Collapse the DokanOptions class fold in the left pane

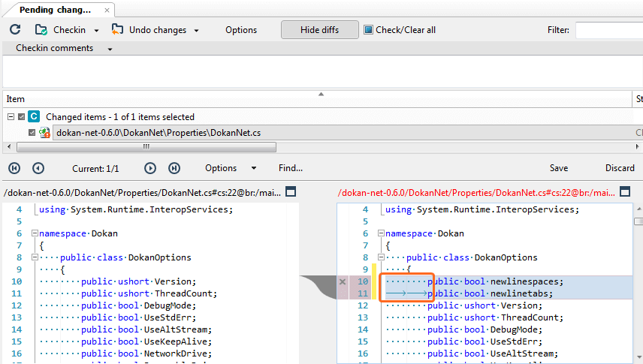[35, 257]
